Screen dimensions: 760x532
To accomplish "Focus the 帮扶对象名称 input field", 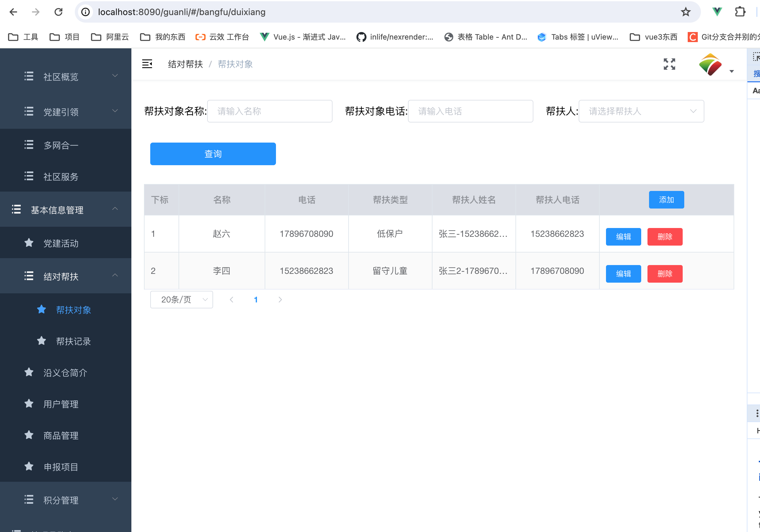I will click(x=269, y=111).
